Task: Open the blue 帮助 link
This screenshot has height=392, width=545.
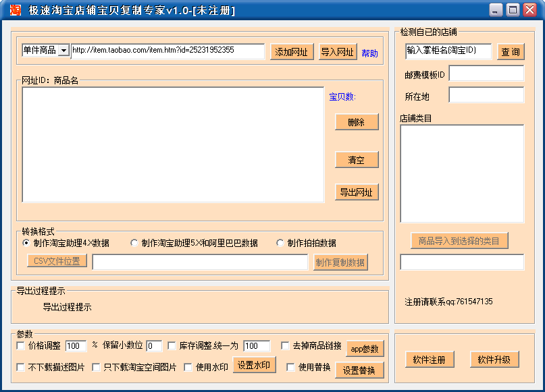Action: (369, 53)
